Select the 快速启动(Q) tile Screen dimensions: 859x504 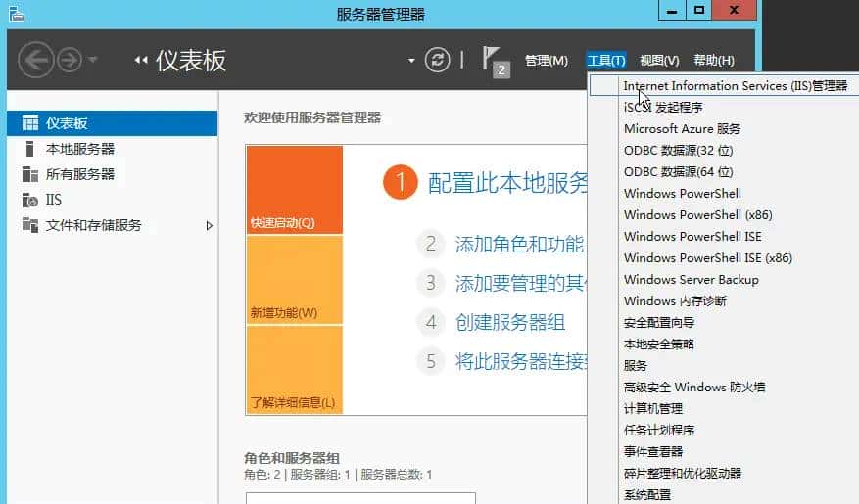(x=294, y=189)
